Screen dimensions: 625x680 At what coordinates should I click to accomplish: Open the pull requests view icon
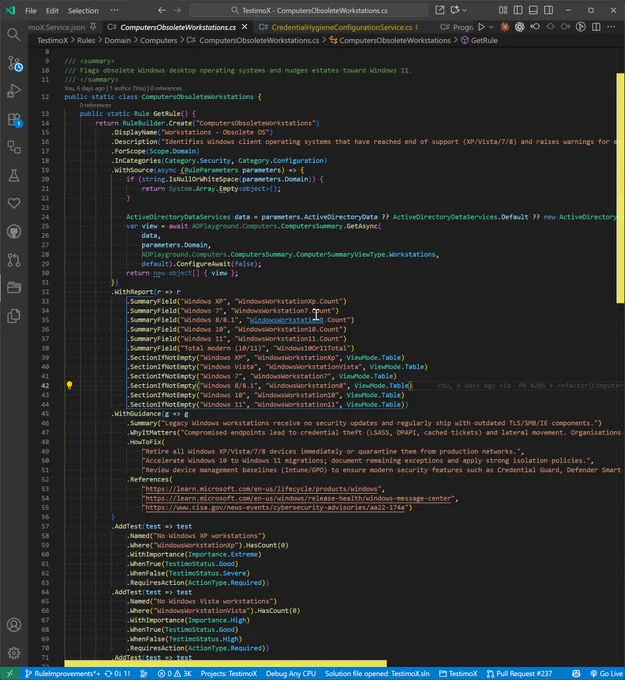coord(14,260)
